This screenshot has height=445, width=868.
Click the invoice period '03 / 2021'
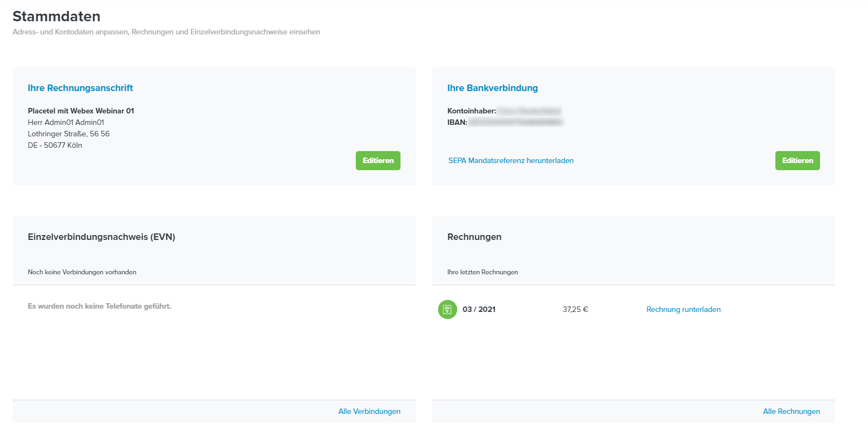click(479, 309)
